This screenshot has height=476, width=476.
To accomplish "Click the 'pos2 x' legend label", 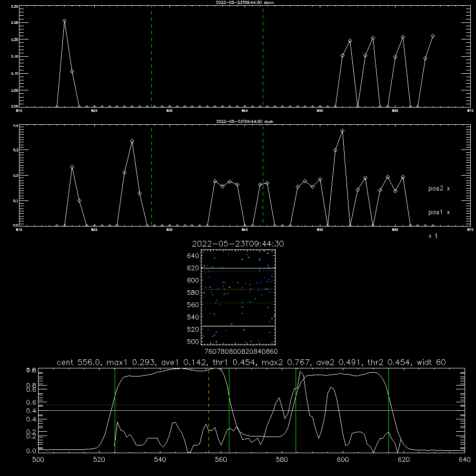I will click(439, 188).
